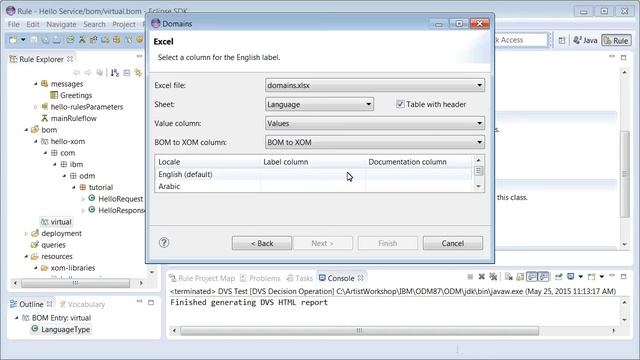Click the Cancel button in Domains dialog
The width and height of the screenshot is (640, 360).
[453, 243]
